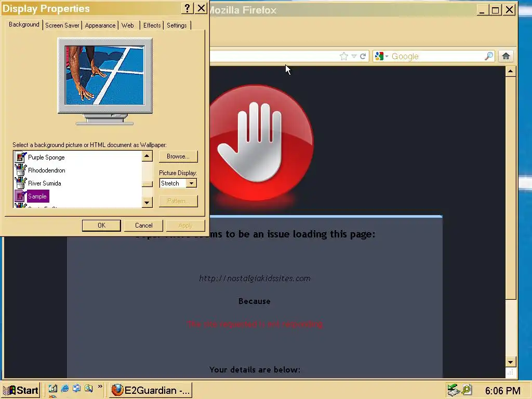Reload the page in Firefox
Viewport: 532px width, 399px height.
tap(363, 56)
